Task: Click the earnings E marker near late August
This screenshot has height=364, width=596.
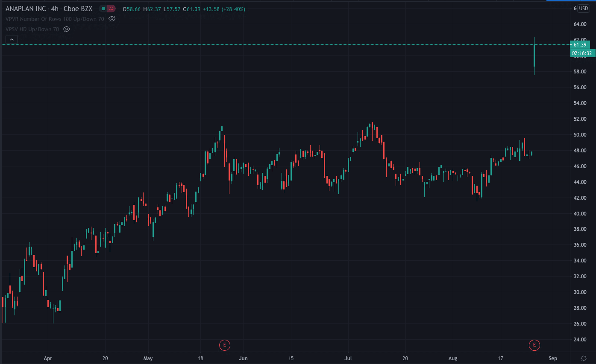Action: (534, 345)
